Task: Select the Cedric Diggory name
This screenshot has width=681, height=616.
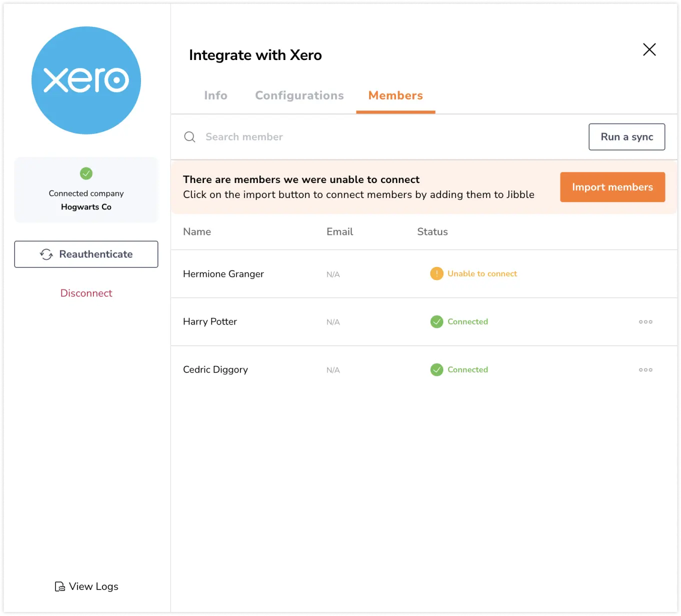Action: click(215, 370)
